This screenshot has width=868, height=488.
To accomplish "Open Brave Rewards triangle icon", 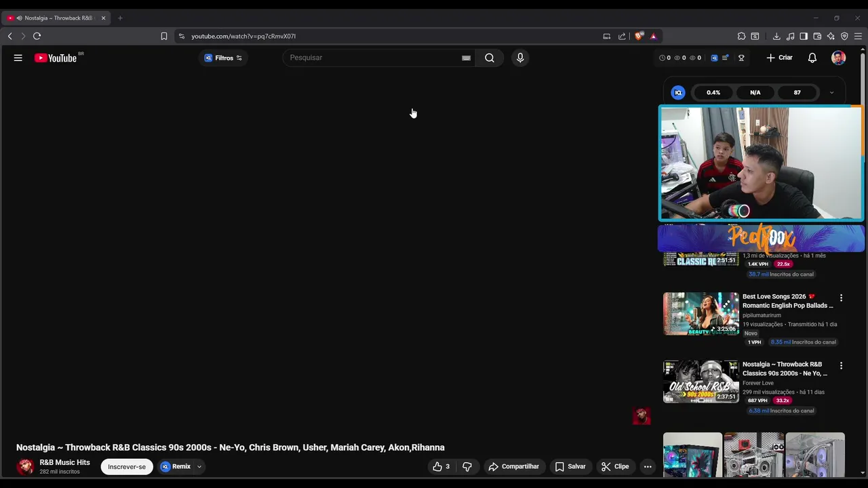I will pyautogui.click(x=653, y=36).
